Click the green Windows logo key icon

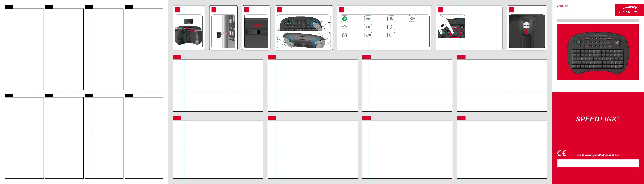tap(344, 19)
